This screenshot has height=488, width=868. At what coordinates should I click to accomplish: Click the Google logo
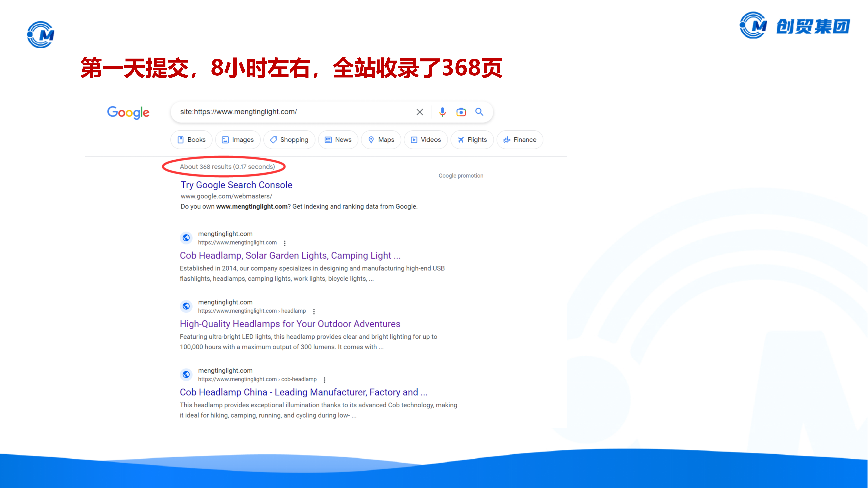click(x=128, y=113)
